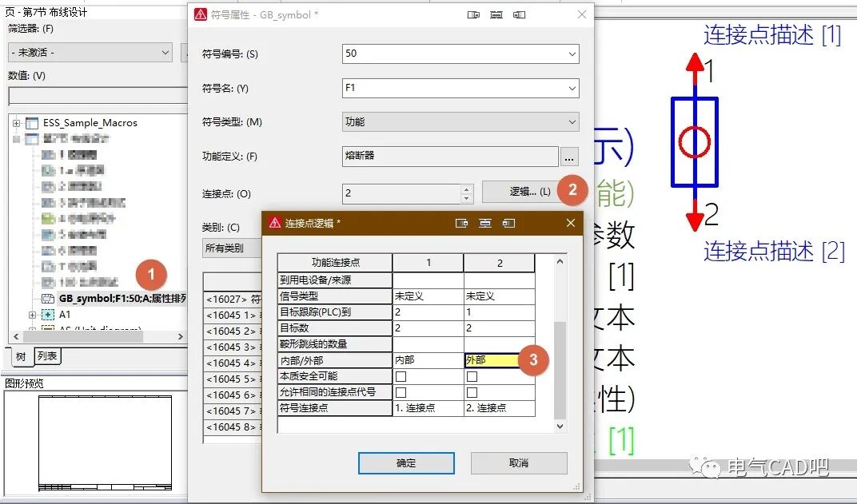Click 符号连接点 cell '2. 连接点'
The image size is (857, 504).
[x=500, y=408]
